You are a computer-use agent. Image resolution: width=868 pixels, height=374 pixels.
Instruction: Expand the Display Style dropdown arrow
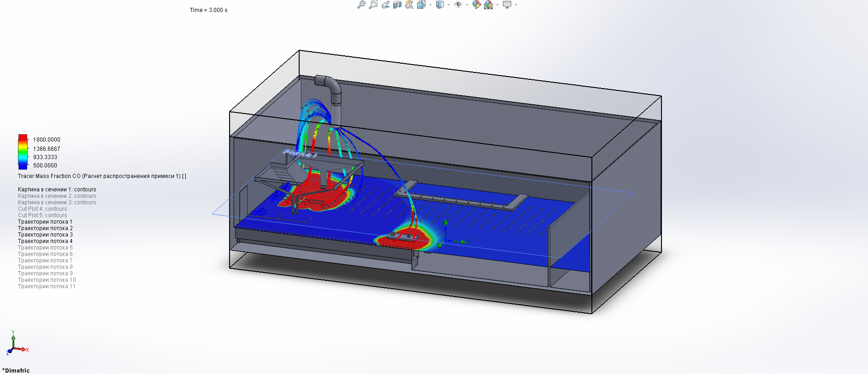(449, 5)
